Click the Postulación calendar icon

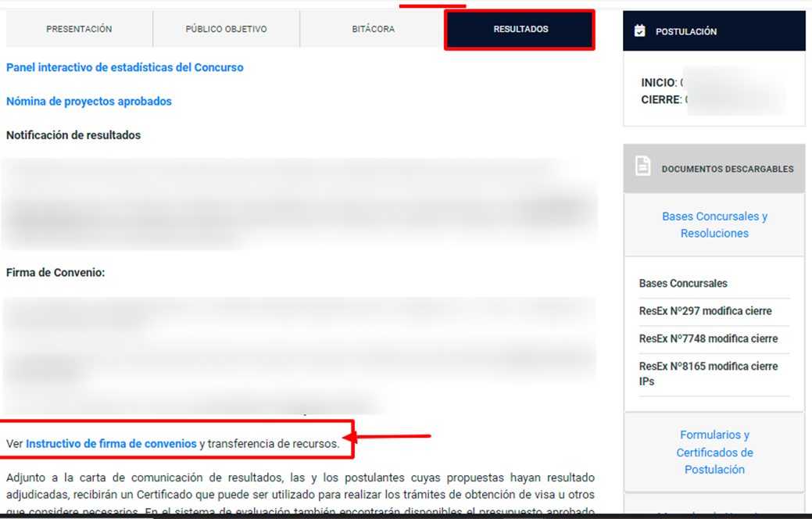pyautogui.click(x=639, y=30)
